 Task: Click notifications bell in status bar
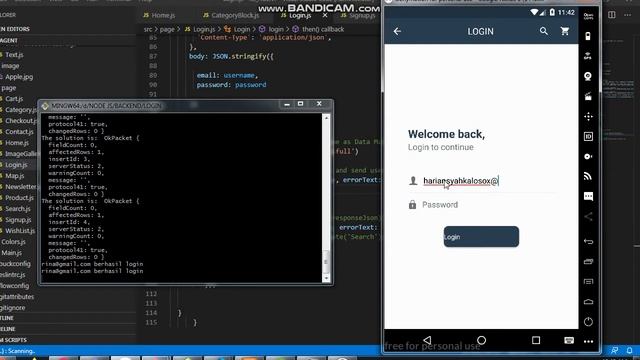(629, 351)
